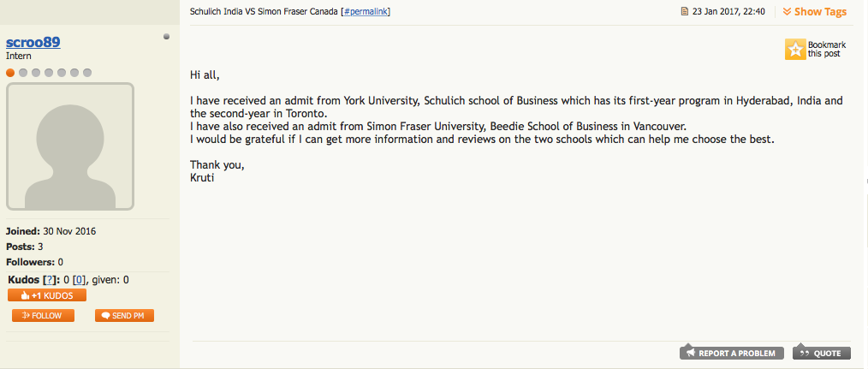Quote this post
The height and width of the screenshot is (369, 868).
822,353
